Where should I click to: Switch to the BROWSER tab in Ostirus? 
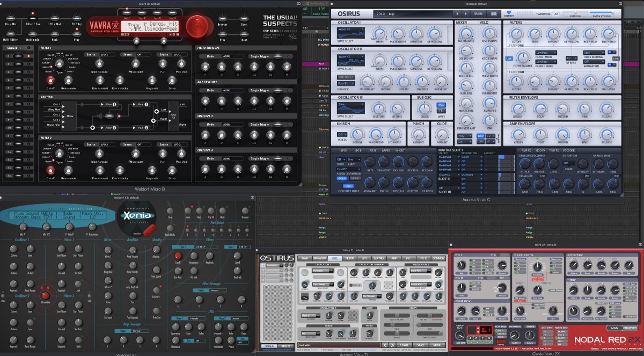click(x=320, y=258)
